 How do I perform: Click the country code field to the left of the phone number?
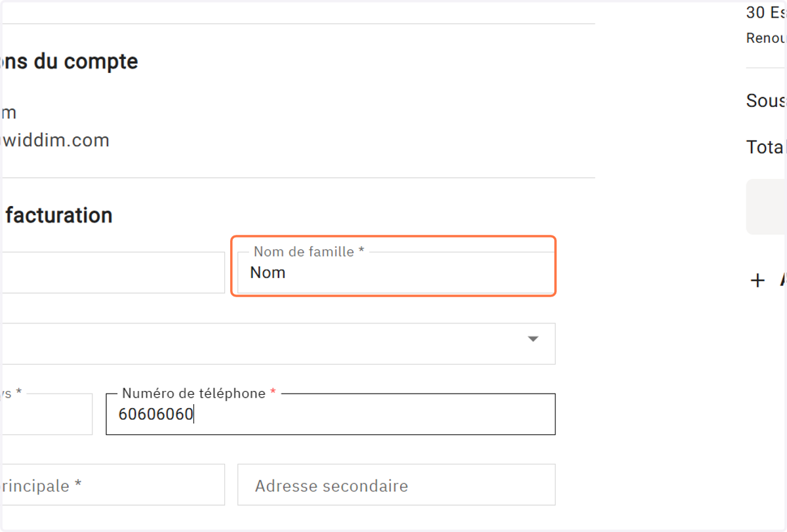[47, 414]
